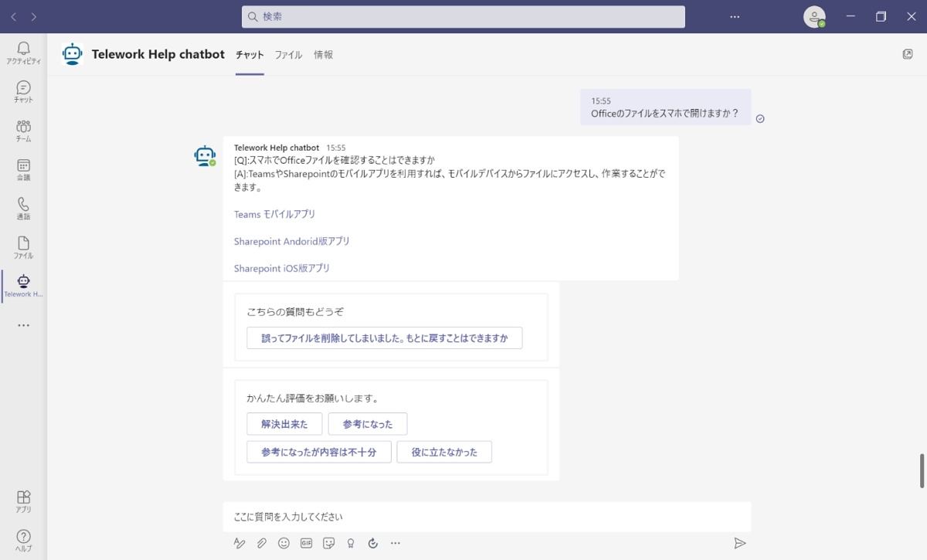Pop out the chat window
This screenshot has width=927, height=560.
coord(908,54)
